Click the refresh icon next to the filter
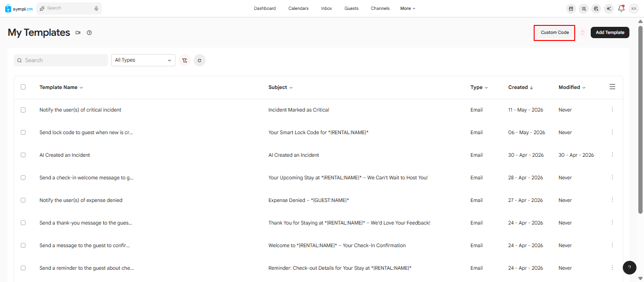 [x=199, y=60]
